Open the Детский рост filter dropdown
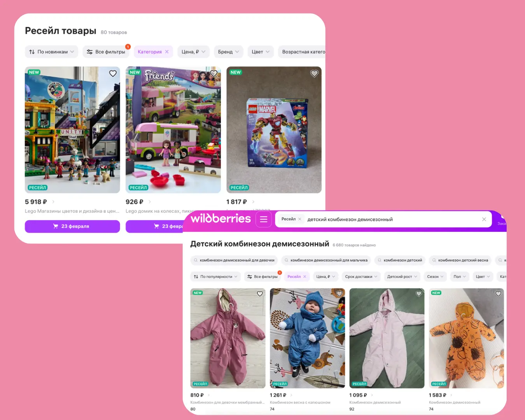525x420 pixels. click(402, 276)
